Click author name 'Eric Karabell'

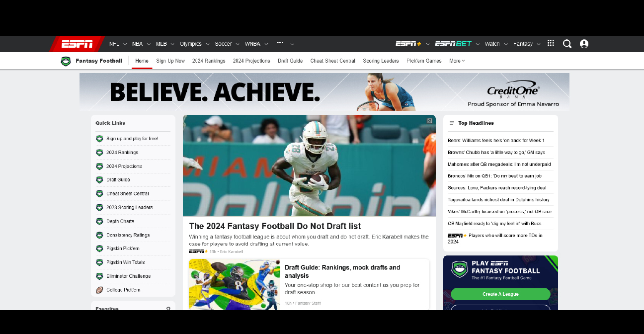click(x=232, y=251)
